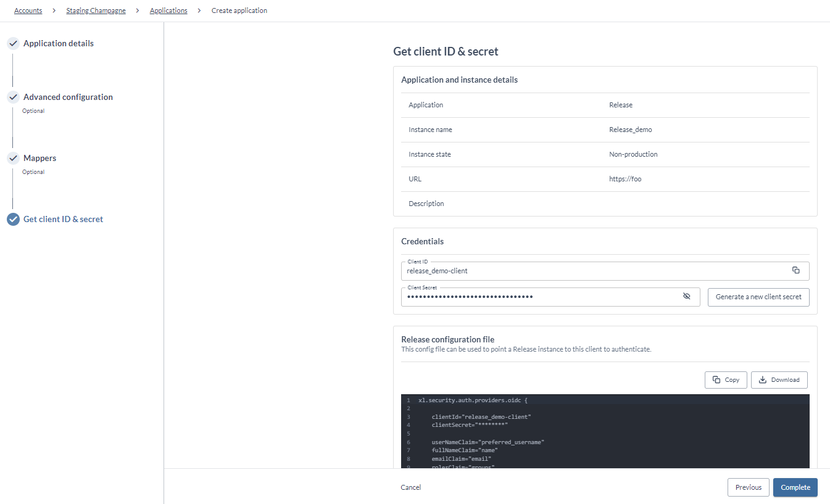
Task: Copy the Client ID to clipboard
Action: [x=795, y=270]
